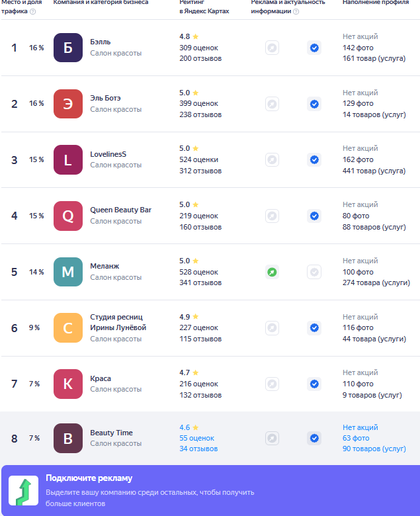This screenshot has width=420, height=516.
Task: Click the help icon beside информации header
Action: [296, 11]
